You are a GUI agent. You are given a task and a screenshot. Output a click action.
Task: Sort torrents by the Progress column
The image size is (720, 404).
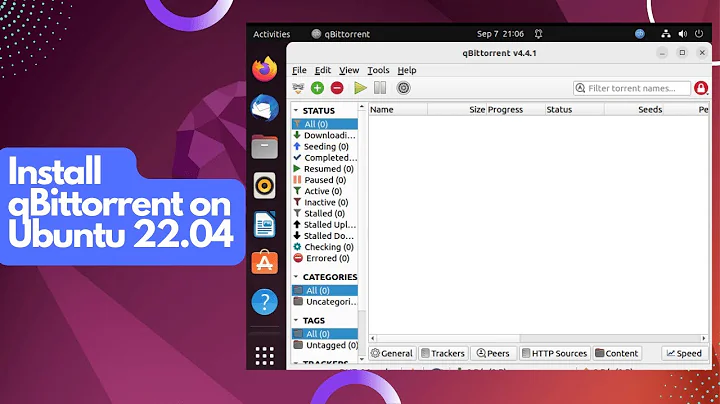pos(516,110)
